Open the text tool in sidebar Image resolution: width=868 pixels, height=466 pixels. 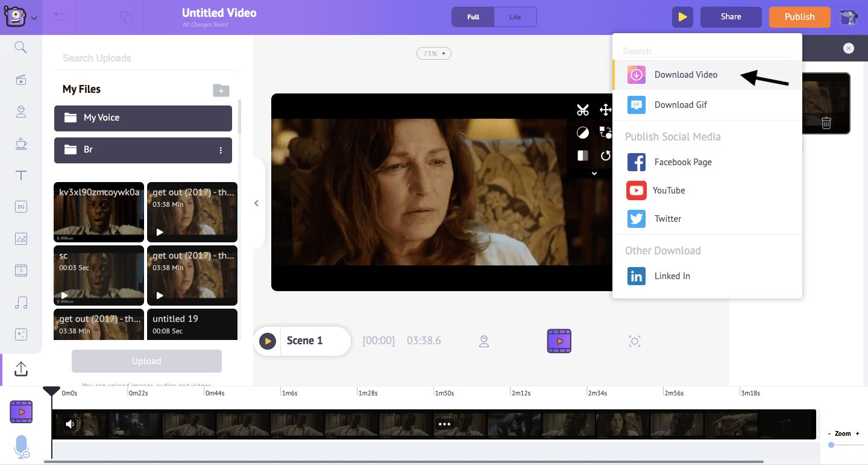(21, 175)
